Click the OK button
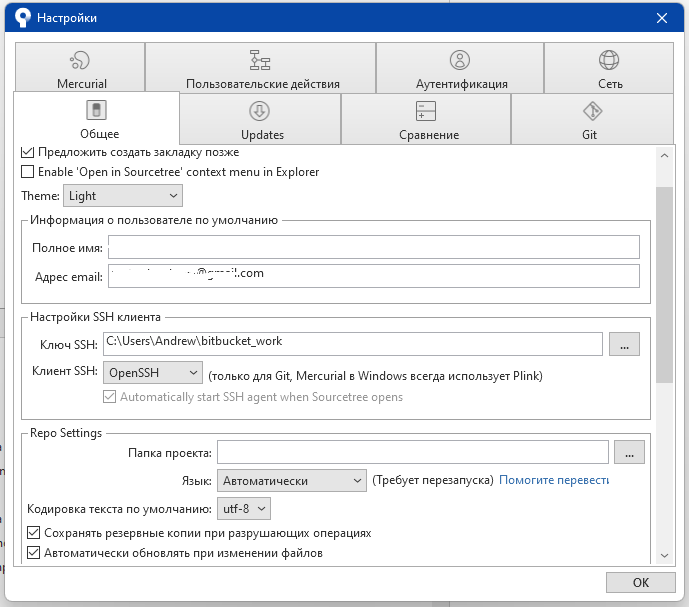 tap(641, 582)
